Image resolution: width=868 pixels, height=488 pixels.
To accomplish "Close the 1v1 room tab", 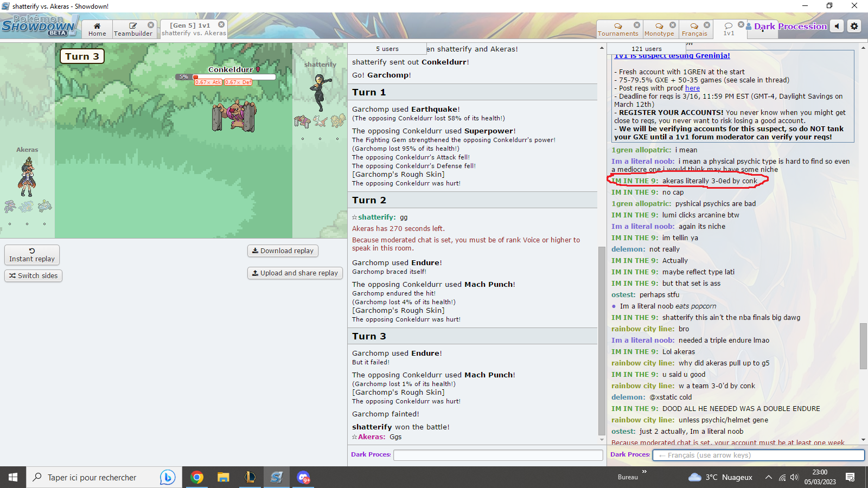I will point(741,24).
